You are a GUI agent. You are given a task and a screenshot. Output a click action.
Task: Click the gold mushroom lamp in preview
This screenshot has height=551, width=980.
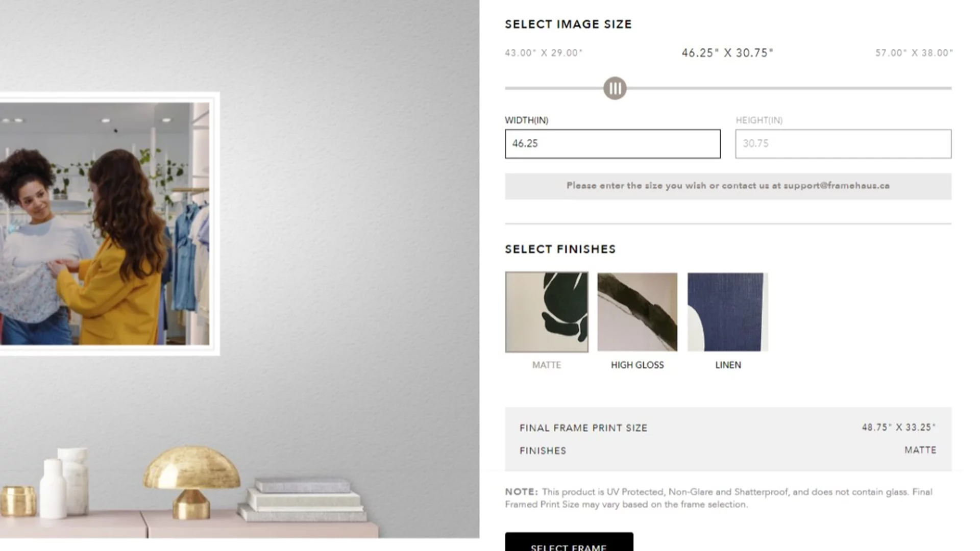191,482
